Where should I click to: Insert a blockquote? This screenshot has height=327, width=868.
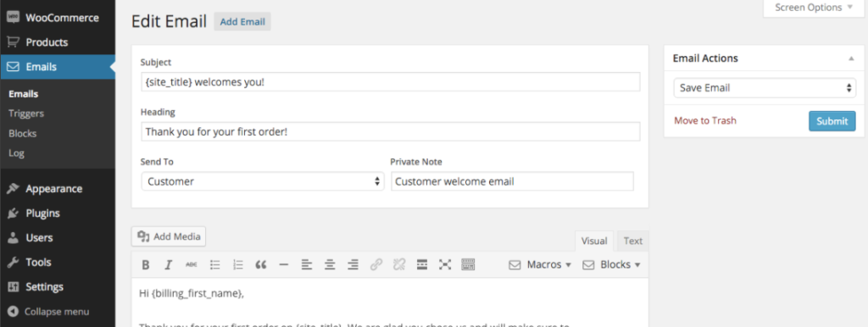pyautogui.click(x=261, y=265)
